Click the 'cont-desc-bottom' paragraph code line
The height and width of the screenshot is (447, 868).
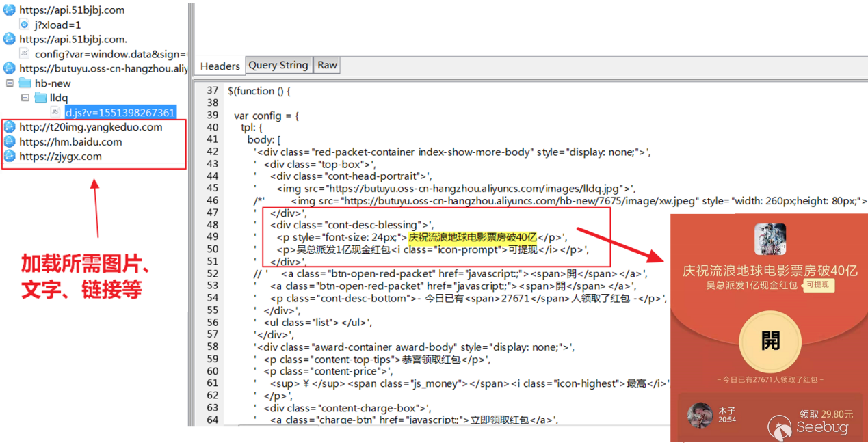click(460, 299)
